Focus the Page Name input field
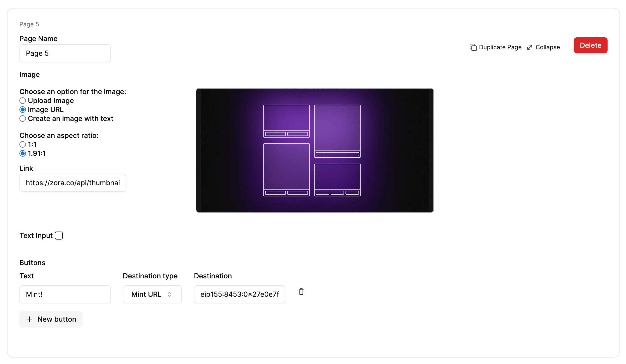Image resolution: width=626 pixels, height=364 pixels. coord(65,53)
